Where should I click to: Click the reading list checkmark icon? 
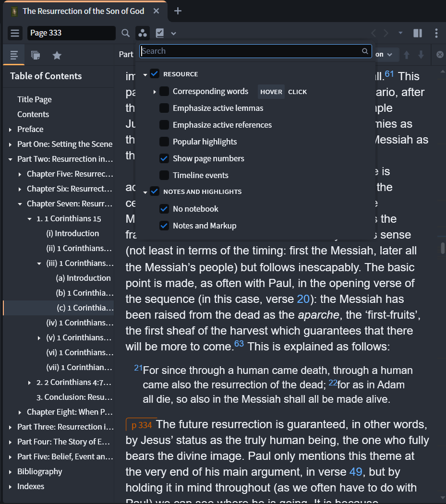point(160,33)
